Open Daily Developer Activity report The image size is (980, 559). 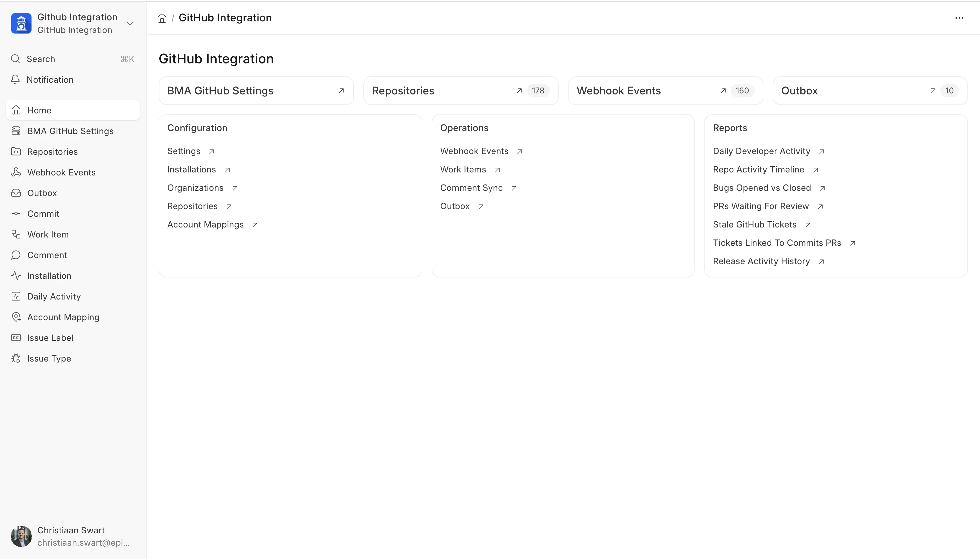(x=761, y=151)
